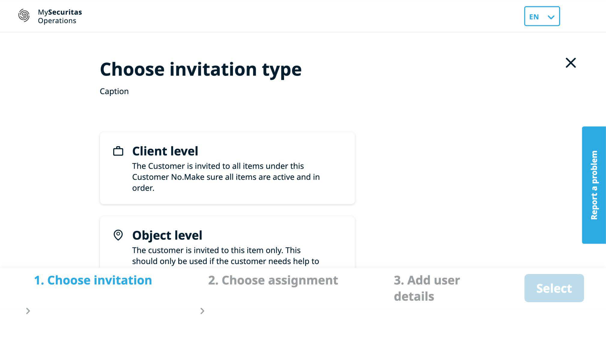Click the Object level description text
This screenshot has height=364, width=606.
coord(225,256)
